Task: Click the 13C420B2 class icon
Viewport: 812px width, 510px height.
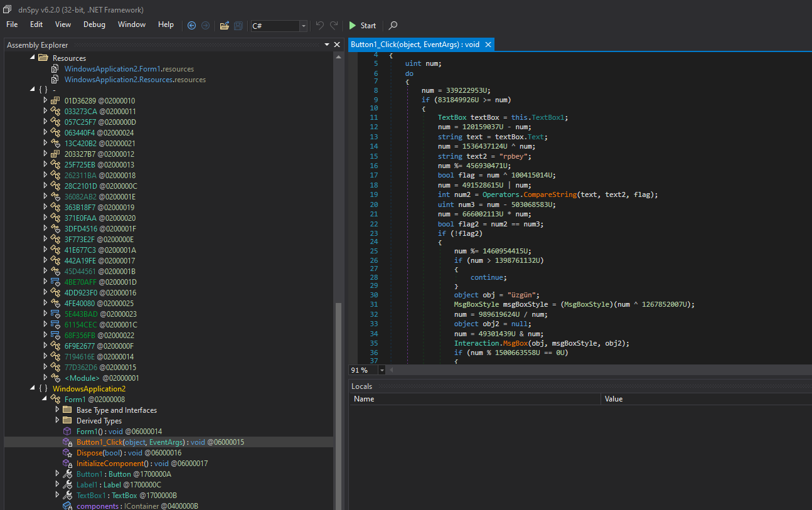Action: pos(55,143)
